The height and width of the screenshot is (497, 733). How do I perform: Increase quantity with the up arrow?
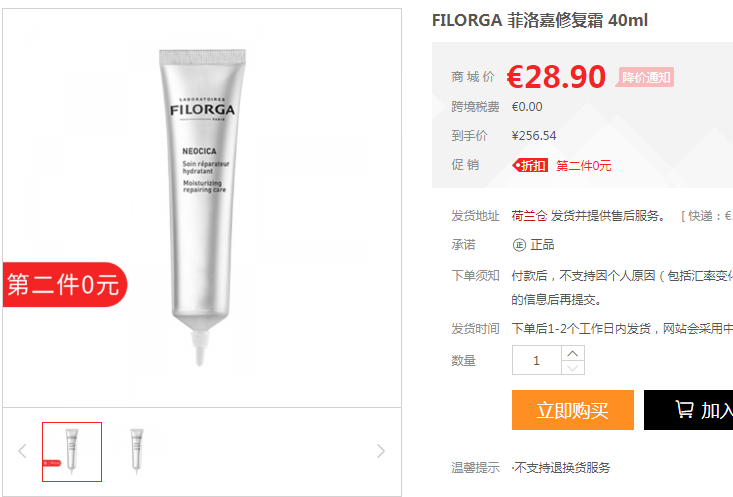click(x=573, y=353)
